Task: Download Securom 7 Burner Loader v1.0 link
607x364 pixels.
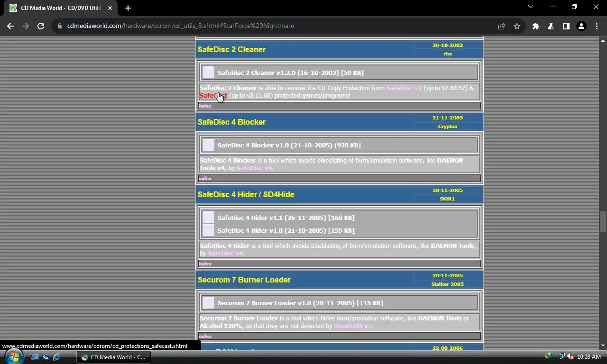Action: tap(300, 303)
